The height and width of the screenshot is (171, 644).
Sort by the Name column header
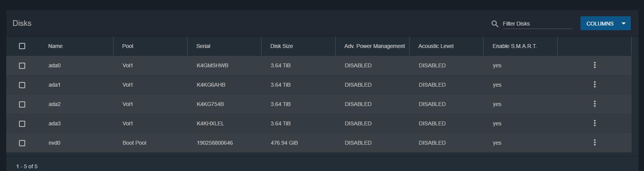coord(55,46)
